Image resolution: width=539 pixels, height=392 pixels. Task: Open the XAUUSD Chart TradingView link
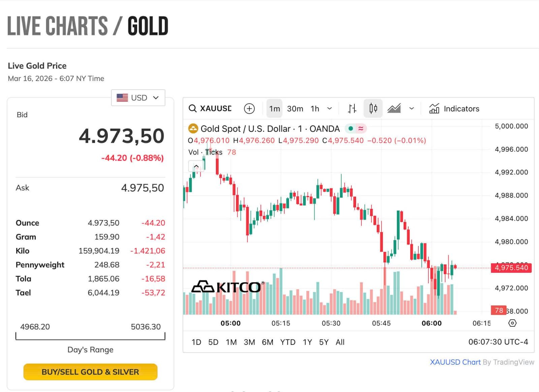click(x=455, y=362)
